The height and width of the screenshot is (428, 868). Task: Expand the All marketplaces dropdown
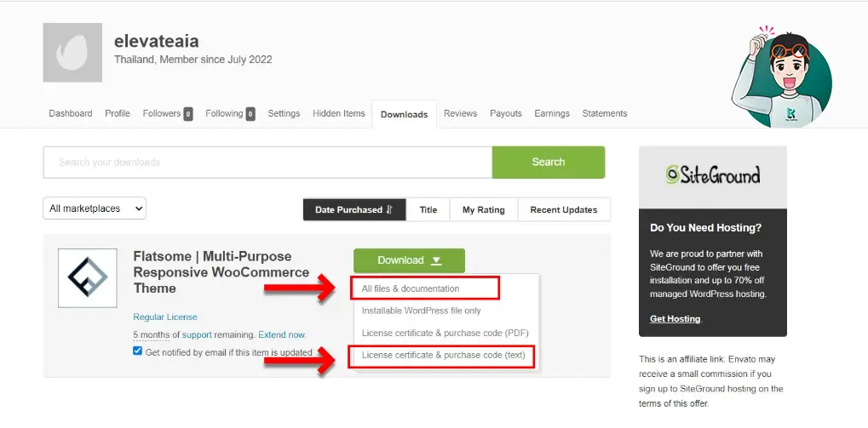tap(95, 208)
